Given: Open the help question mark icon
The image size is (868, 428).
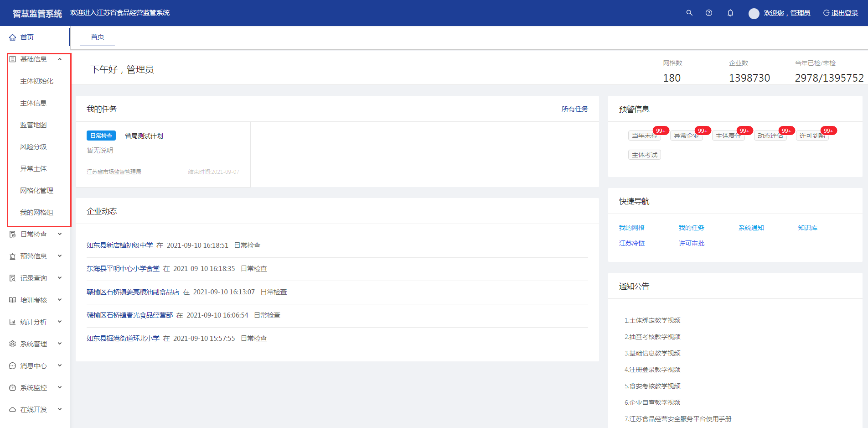Looking at the screenshot, I should point(709,13).
